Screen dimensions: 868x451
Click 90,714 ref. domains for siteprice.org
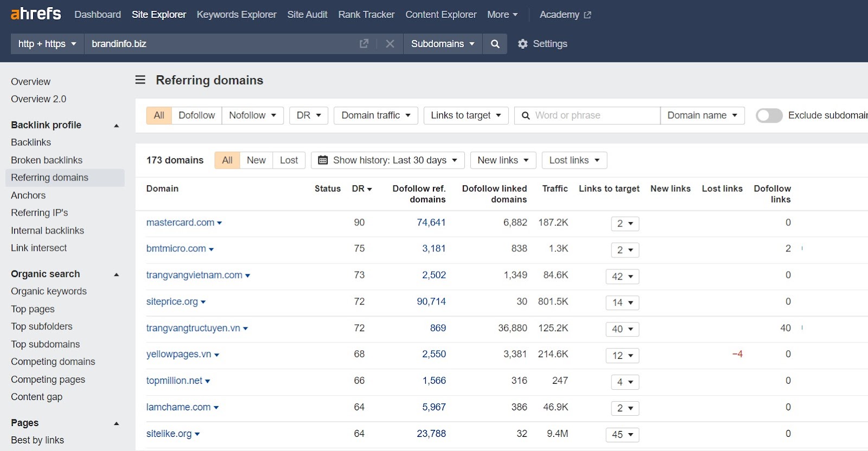click(431, 302)
